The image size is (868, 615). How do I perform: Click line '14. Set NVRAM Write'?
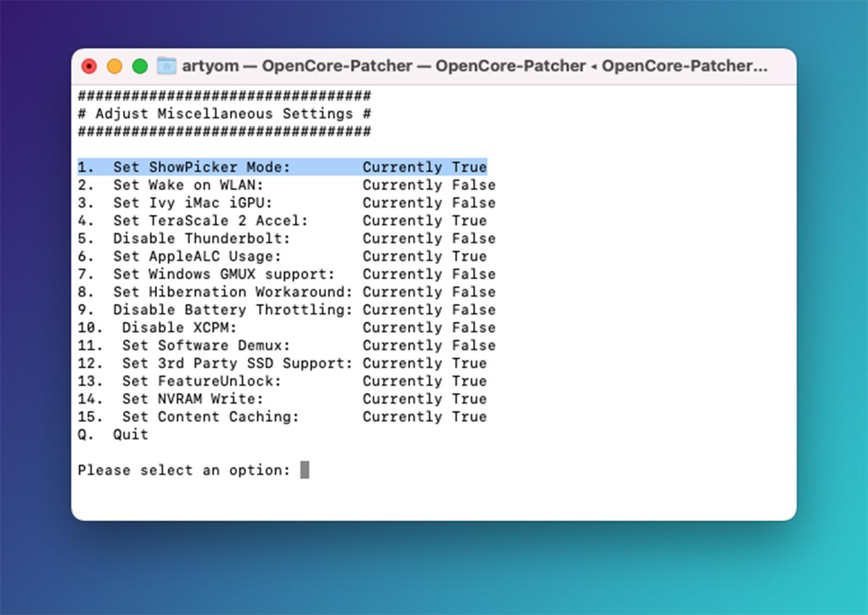tap(282, 399)
